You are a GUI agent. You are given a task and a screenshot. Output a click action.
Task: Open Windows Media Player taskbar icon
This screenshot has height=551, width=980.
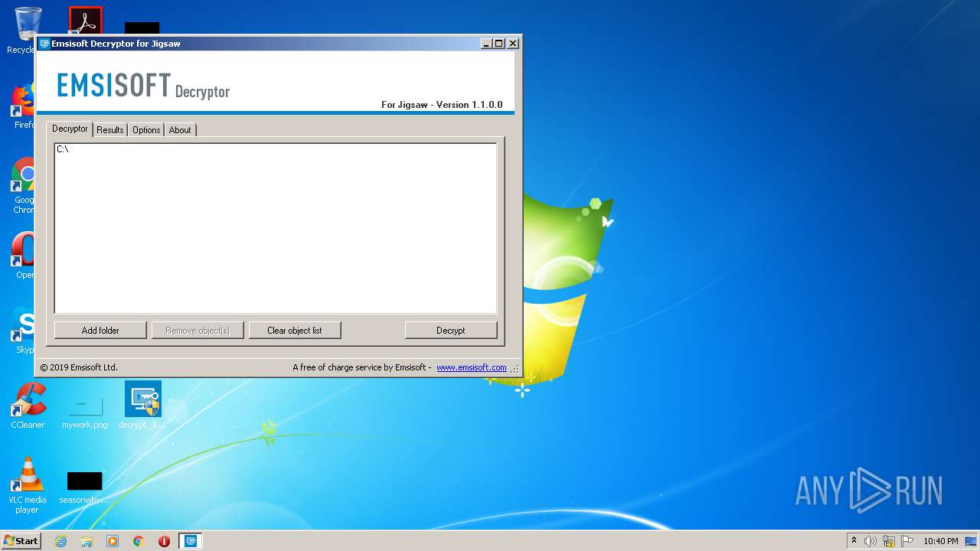point(113,541)
